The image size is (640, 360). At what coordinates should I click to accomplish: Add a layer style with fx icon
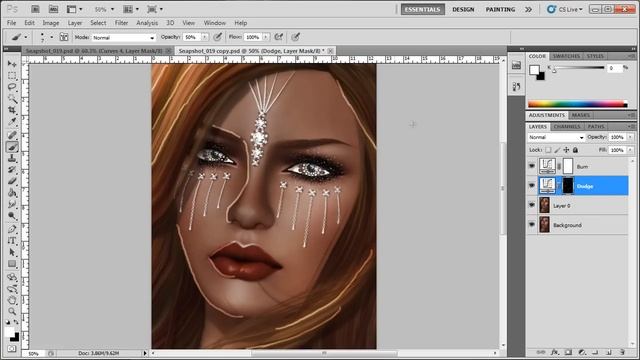[x=554, y=352]
